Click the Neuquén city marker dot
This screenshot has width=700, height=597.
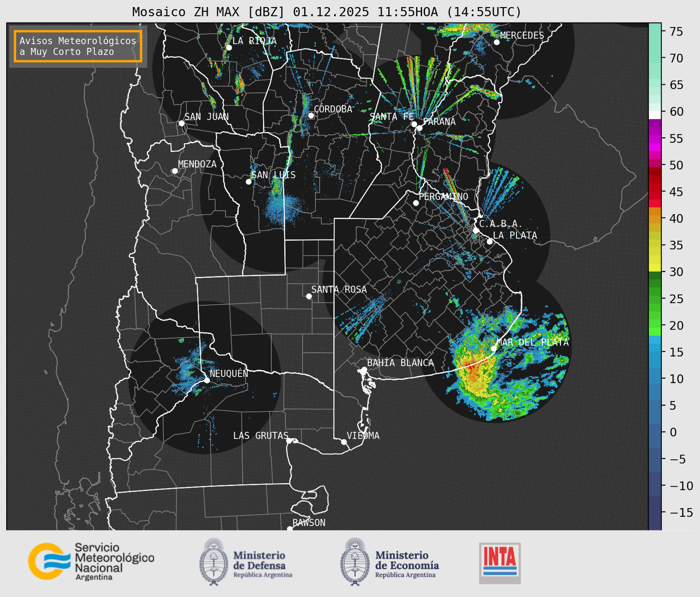tap(207, 380)
